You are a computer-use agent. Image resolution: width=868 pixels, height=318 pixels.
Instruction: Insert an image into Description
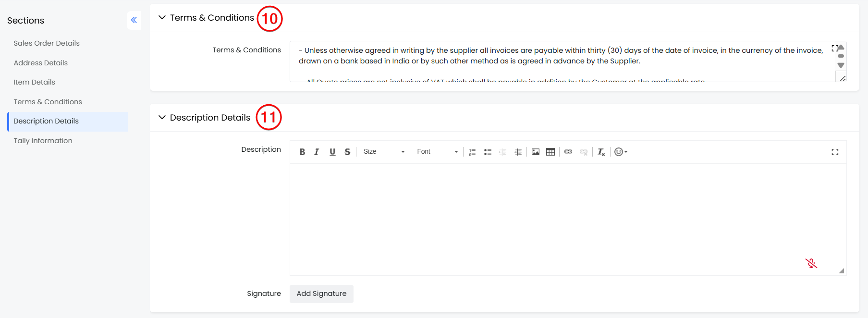click(536, 152)
